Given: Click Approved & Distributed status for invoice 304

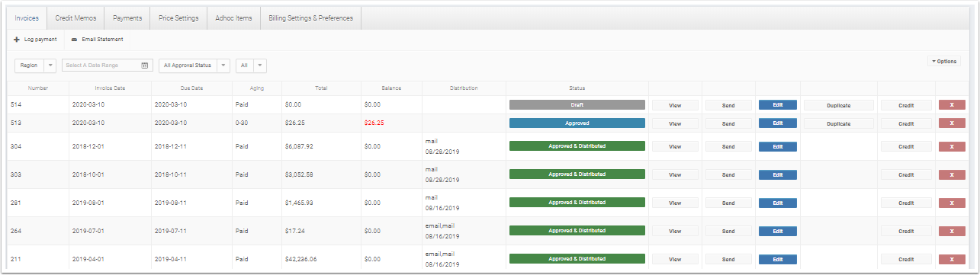Looking at the screenshot, I should 577,146.
